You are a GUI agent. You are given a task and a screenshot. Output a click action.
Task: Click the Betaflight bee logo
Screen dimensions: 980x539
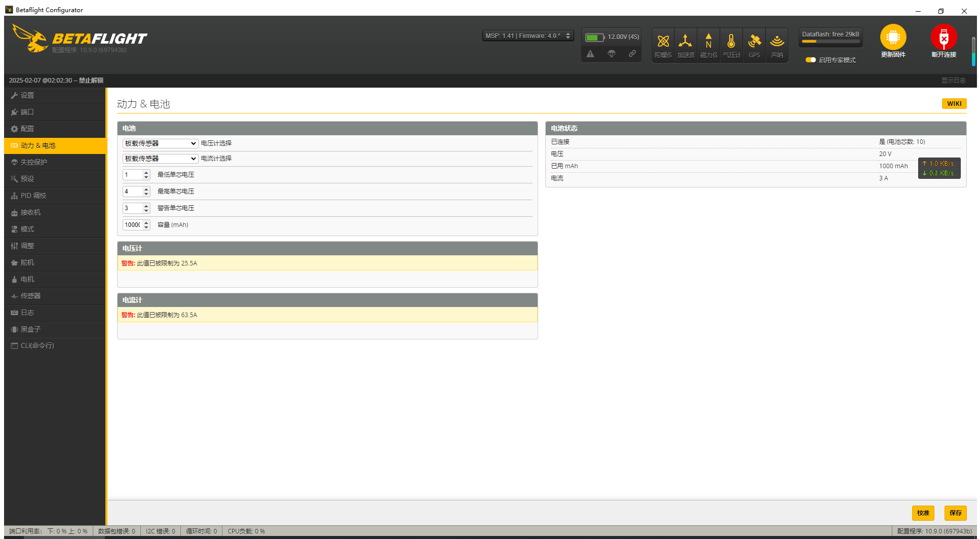30,38
